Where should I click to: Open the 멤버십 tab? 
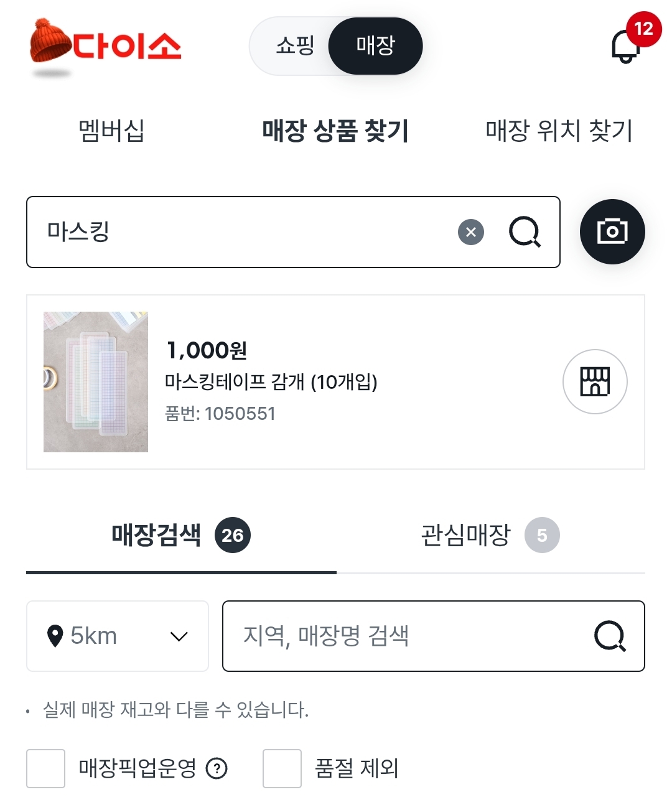click(111, 131)
